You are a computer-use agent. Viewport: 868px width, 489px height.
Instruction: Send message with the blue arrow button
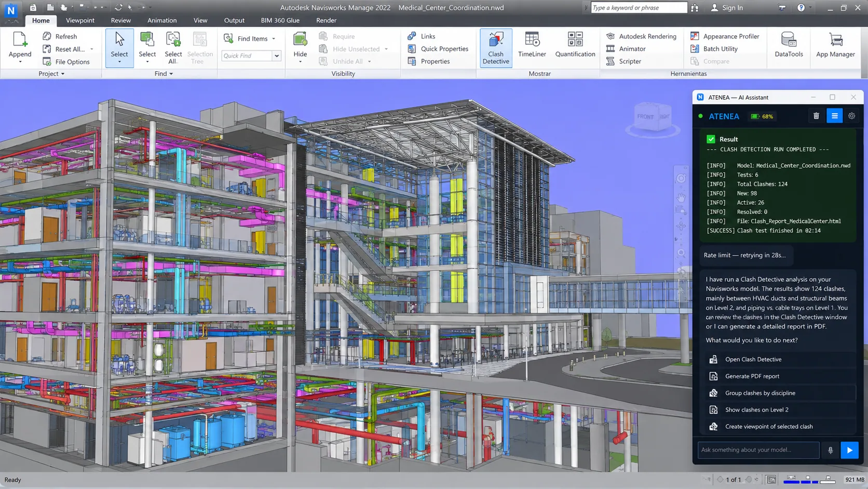pyautogui.click(x=849, y=450)
